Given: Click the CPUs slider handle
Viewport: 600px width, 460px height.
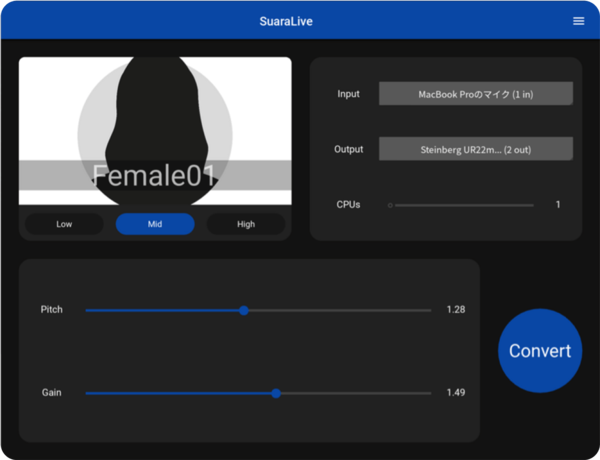Looking at the screenshot, I should [390, 205].
